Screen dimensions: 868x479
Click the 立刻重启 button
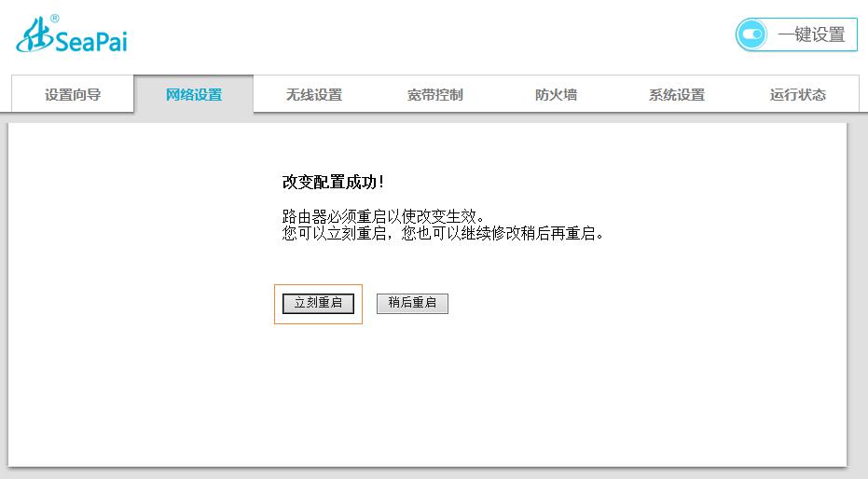point(318,303)
